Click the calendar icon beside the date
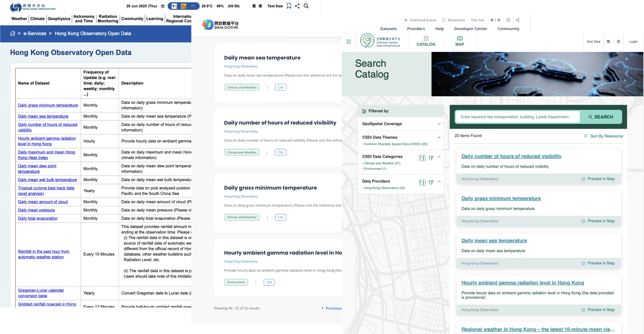This screenshot has width=644, height=334. pos(163,6)
